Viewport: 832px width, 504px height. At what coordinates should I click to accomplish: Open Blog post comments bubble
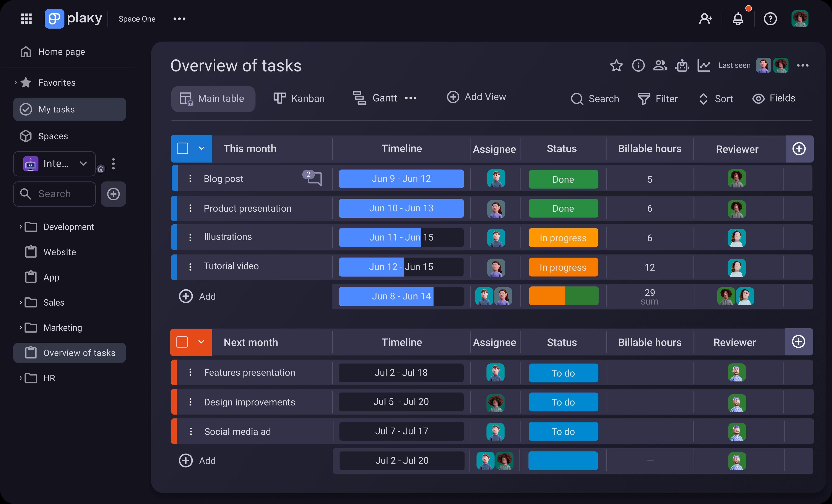tap(312, 178)
